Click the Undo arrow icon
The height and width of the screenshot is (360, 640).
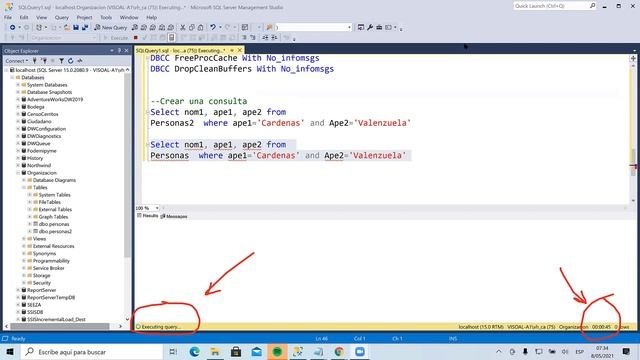coord(213,27)
